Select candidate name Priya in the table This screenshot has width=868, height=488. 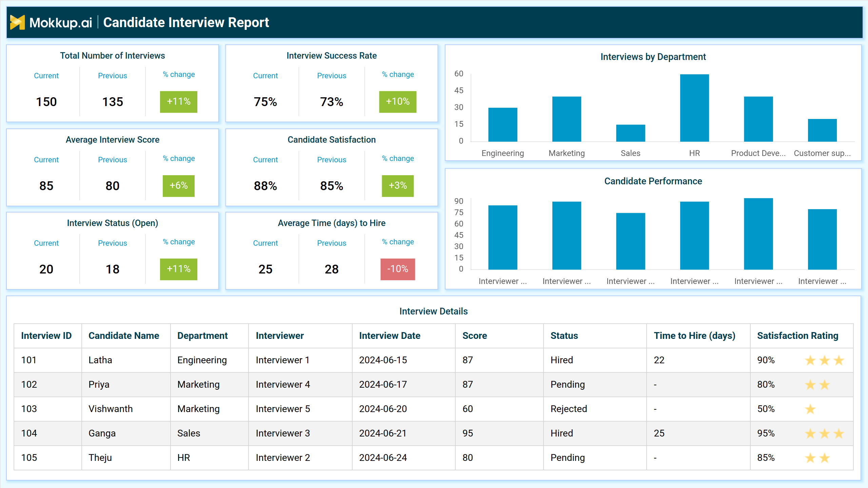pyautogui.click(x=99, y=384)
